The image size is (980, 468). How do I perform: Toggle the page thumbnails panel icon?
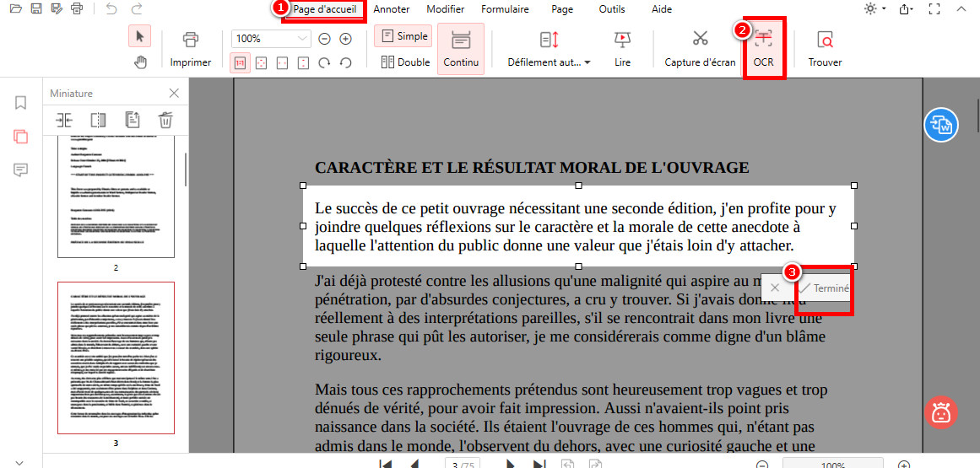(x=20, y=137)
